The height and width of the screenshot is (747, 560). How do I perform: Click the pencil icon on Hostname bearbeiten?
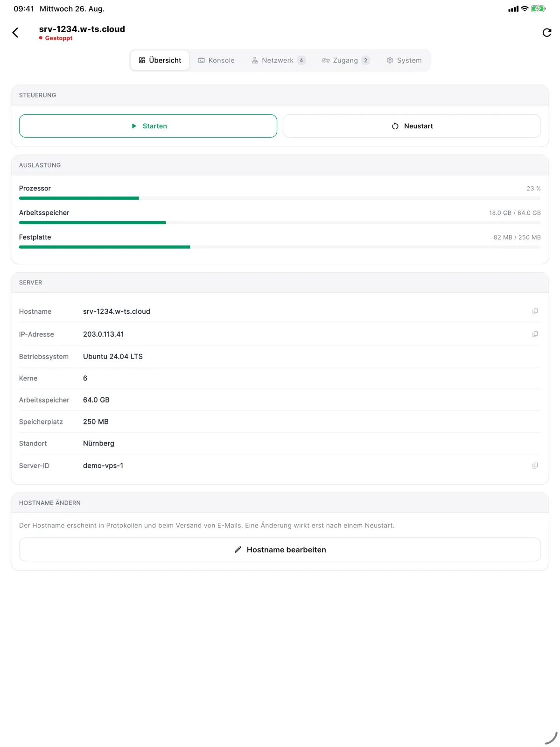(x=238, y=550)
